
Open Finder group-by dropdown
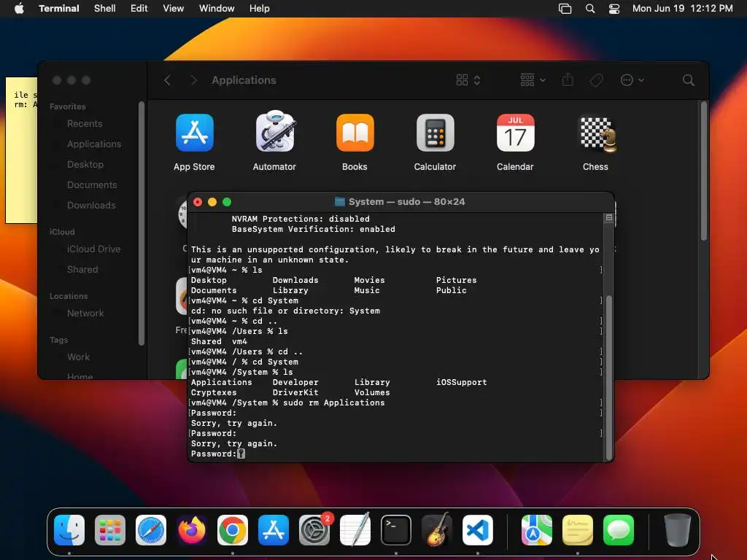533,80
